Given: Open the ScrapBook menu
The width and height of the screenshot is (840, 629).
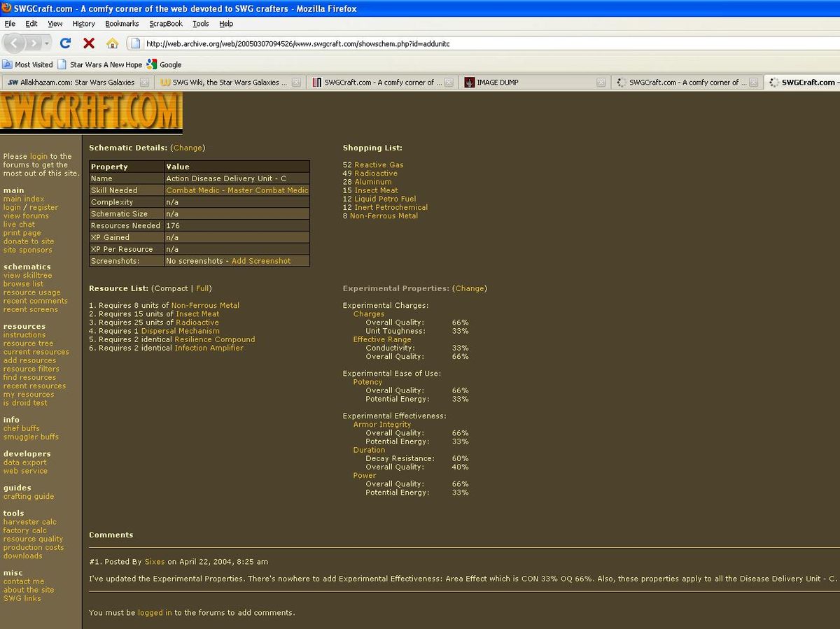Looking at the screenshot, I should point(165,23).
